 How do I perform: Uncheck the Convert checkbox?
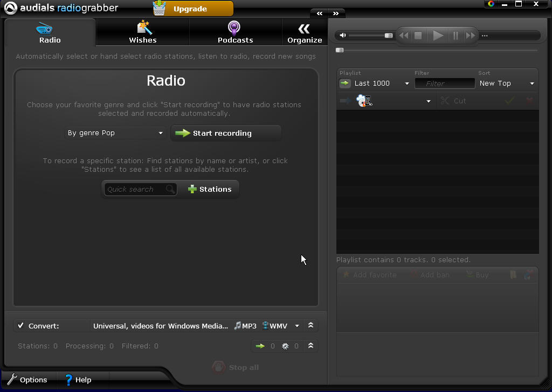coord(21,325)
